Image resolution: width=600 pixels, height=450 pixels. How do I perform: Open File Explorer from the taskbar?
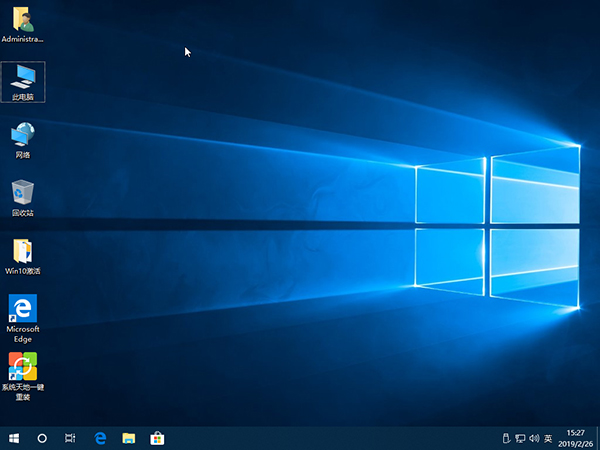tap(129, 438)
